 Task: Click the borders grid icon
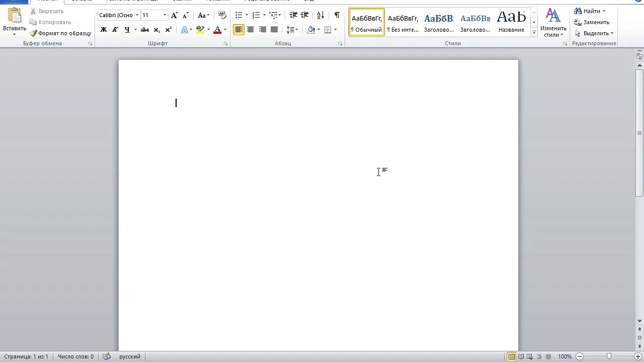pyautogui.click(x=328, y=30)
